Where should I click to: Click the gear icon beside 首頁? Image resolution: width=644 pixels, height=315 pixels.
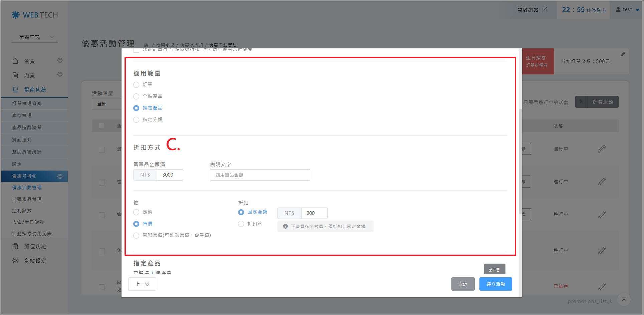pyautogui.click(x=60, y=60)
